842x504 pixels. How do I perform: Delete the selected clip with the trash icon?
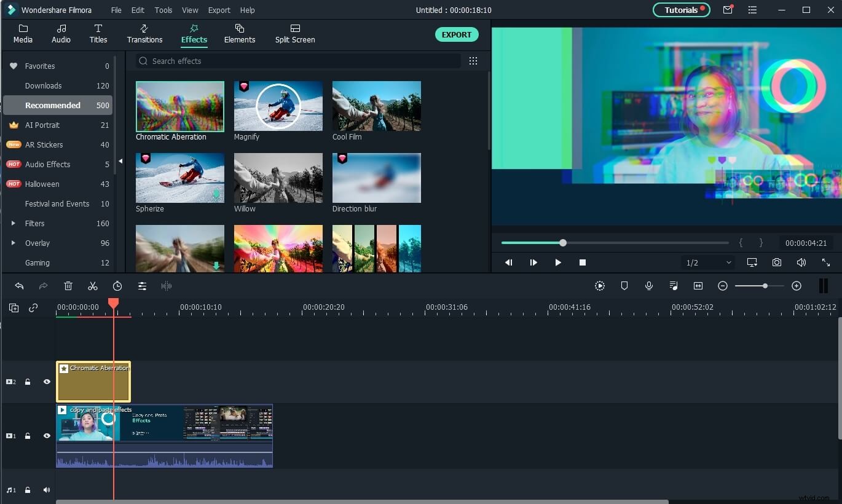pyautogui.click(x=68, y=286)
